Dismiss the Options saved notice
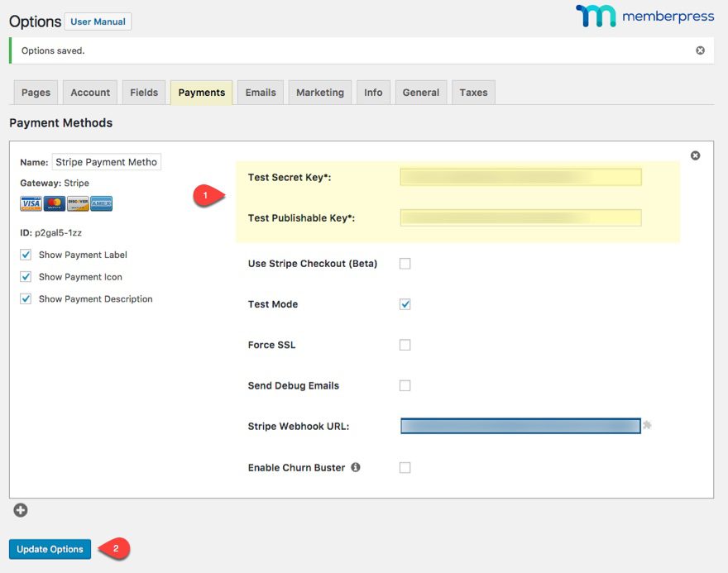 click(700, 50)
